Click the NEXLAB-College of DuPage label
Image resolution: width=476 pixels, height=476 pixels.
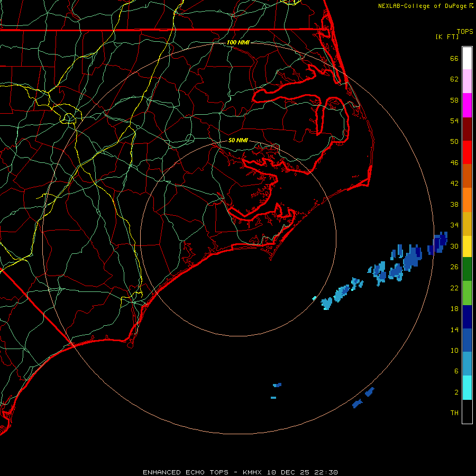tap(422, 6)
